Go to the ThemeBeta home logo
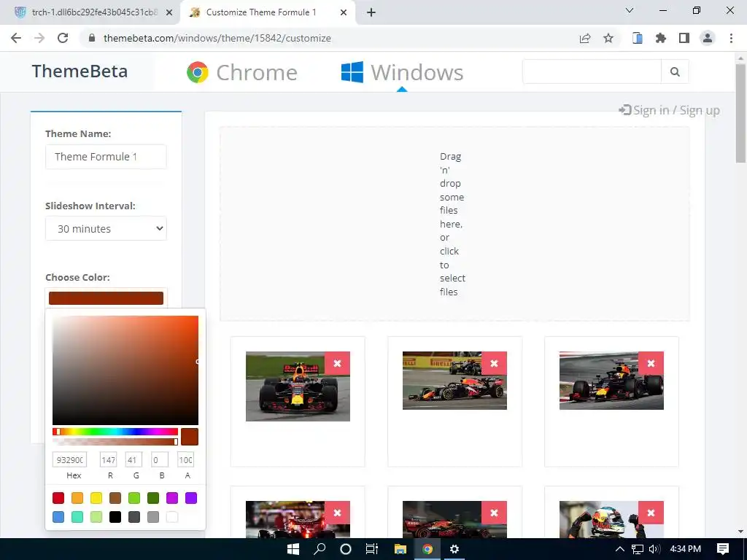The height and width of the screenshot is (560, 747). pos(80,71)
